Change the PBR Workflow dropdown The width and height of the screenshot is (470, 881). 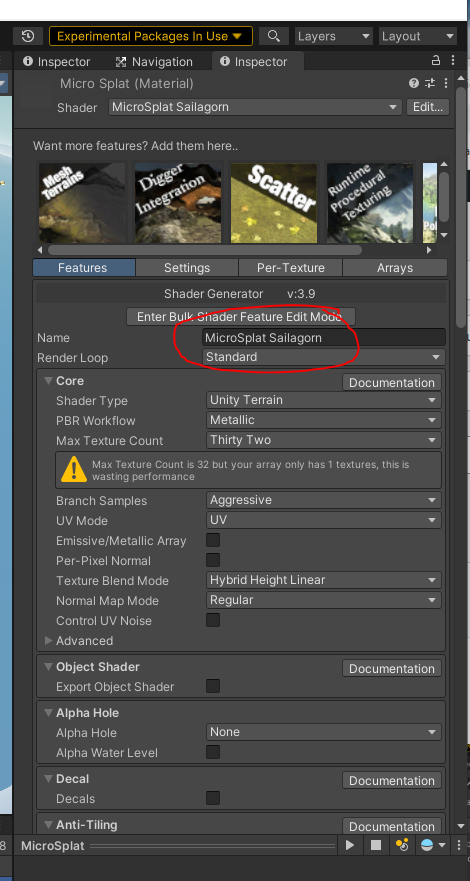(323, 420)
